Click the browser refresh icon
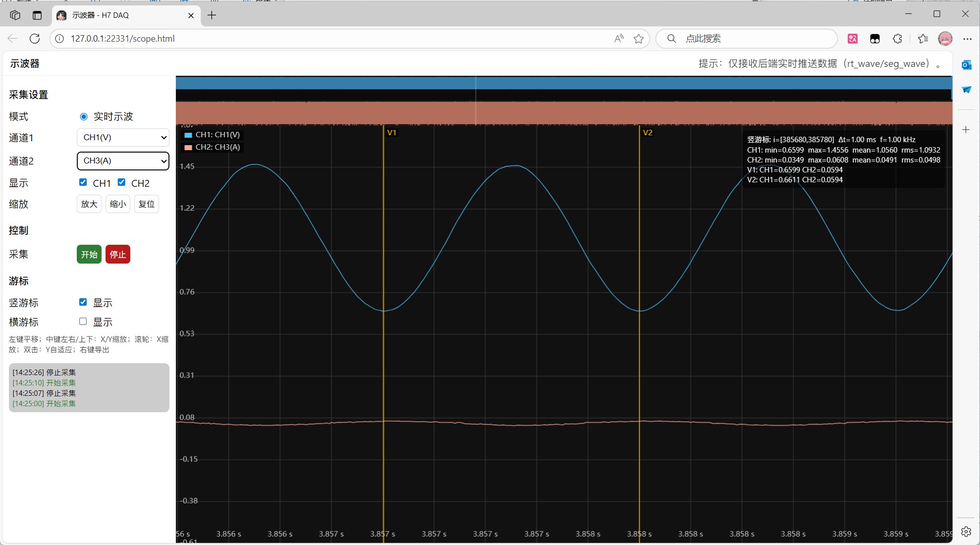The width and height of the screenshot is (980, 545). pyautogui.click(x=35, y=39)
